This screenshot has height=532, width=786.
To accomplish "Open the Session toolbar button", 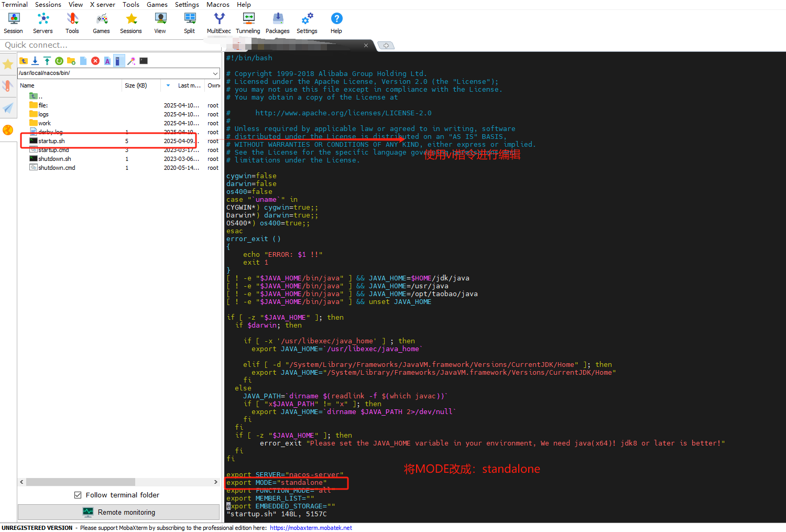I will (x=14, y=24).
